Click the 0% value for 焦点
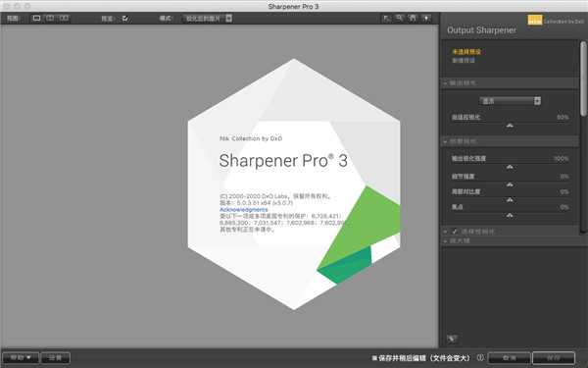The image size is (588, 368). (564, 207)
